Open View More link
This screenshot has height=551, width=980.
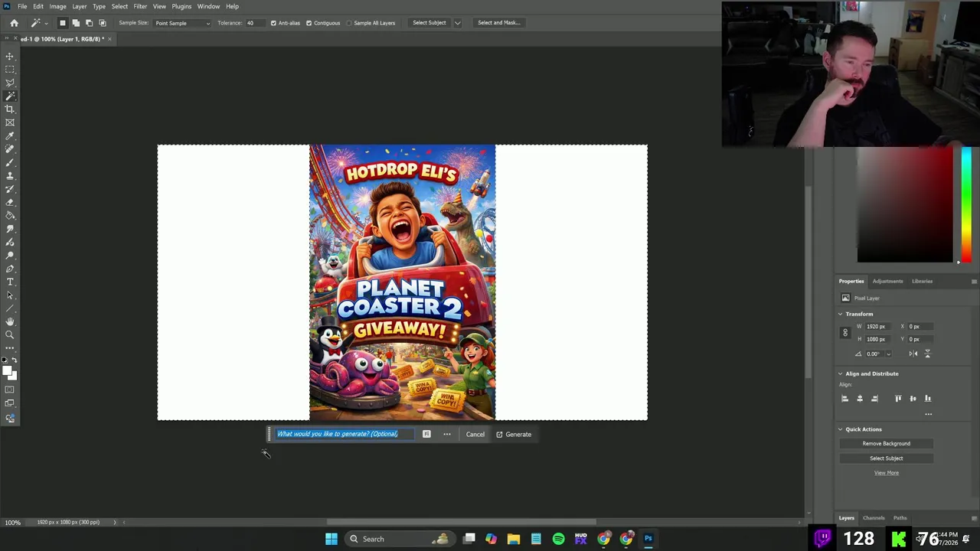pos(886,473)
